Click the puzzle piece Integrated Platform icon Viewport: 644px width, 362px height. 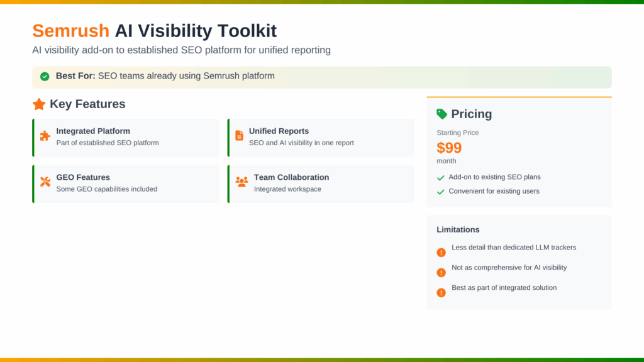tap(45, 136)
